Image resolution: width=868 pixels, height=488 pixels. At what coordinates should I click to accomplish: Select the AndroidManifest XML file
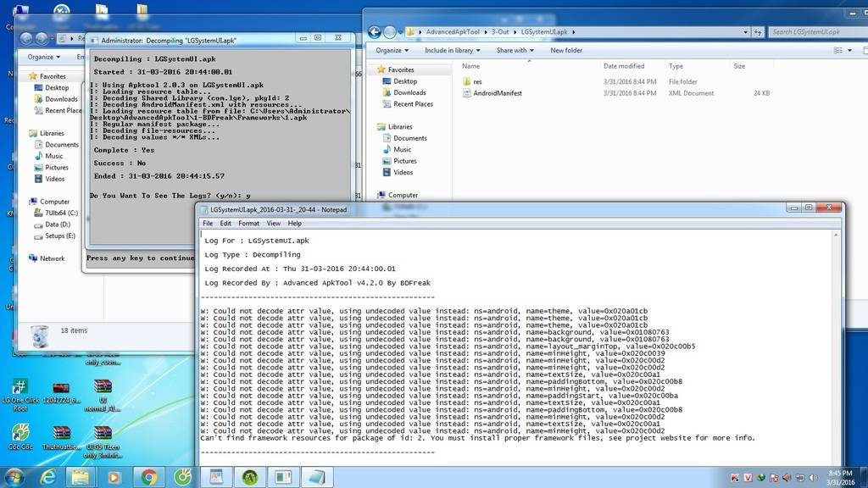point(497,93)
